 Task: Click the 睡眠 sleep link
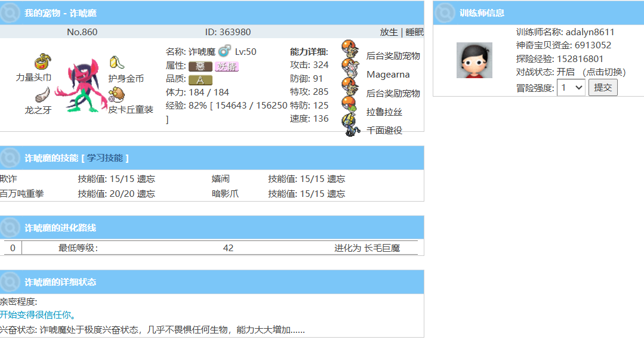coord(414,32)
